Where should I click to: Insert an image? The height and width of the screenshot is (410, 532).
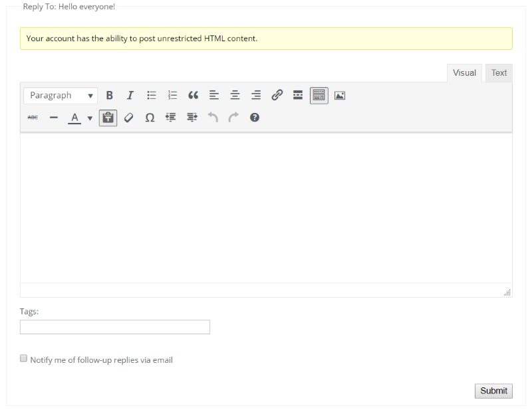pos(340,95)
